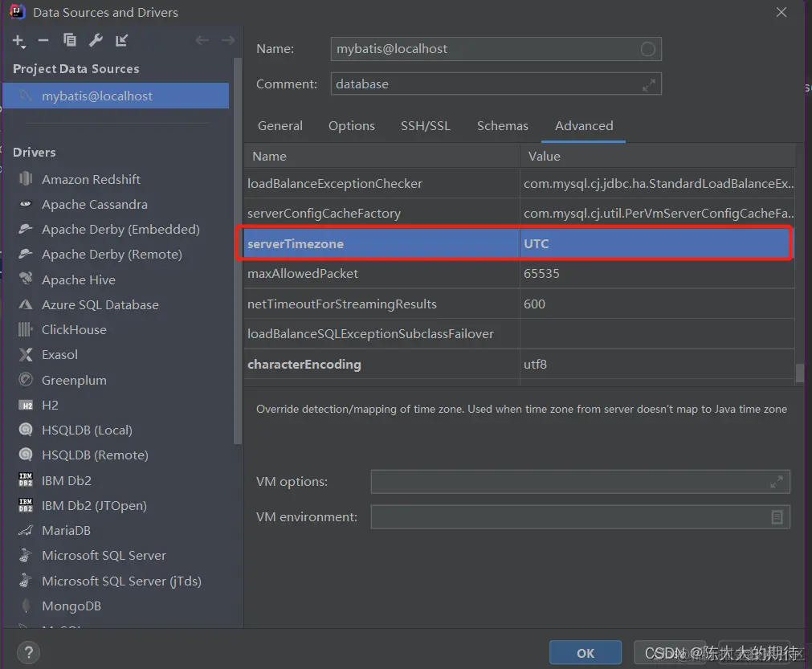
Task: Select the IBM Db2 driver icon
Action: coord(26,480)
